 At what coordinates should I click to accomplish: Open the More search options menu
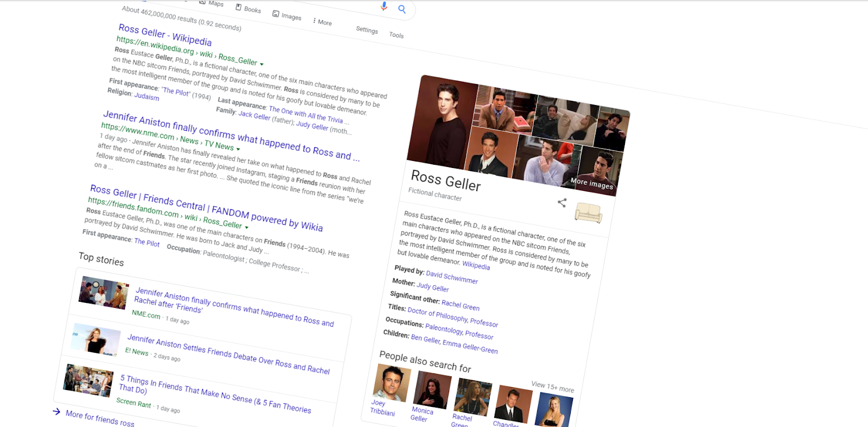(x=322, y=22)
